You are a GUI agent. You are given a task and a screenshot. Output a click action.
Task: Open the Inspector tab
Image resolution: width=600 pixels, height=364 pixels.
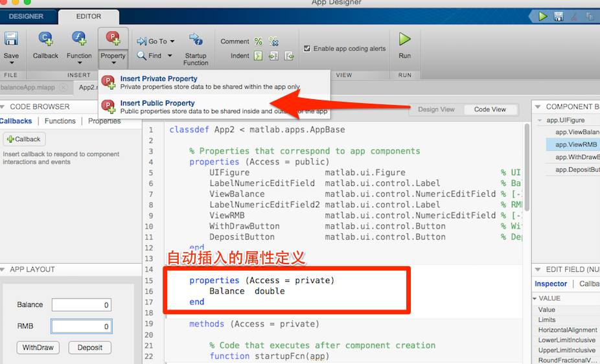551,284
